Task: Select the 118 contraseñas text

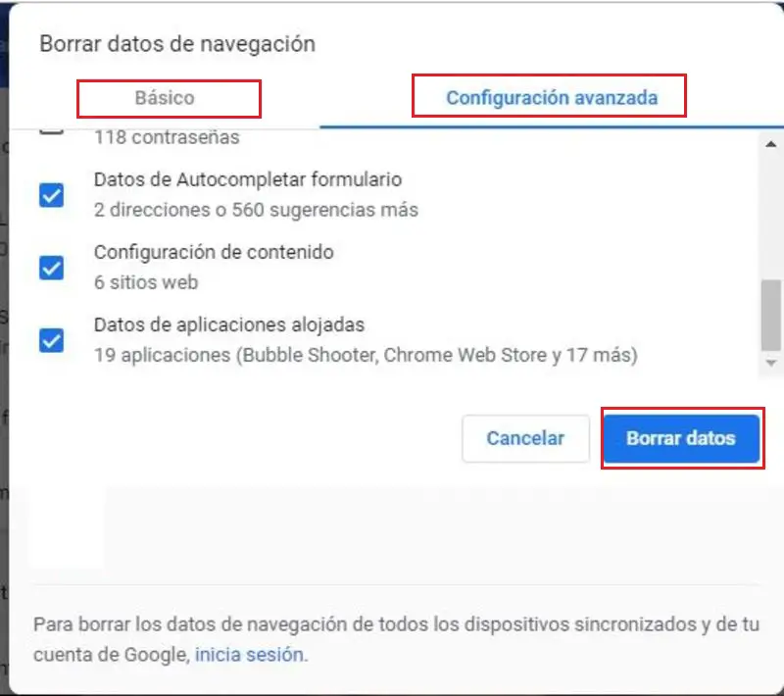Action: (167, 138)
